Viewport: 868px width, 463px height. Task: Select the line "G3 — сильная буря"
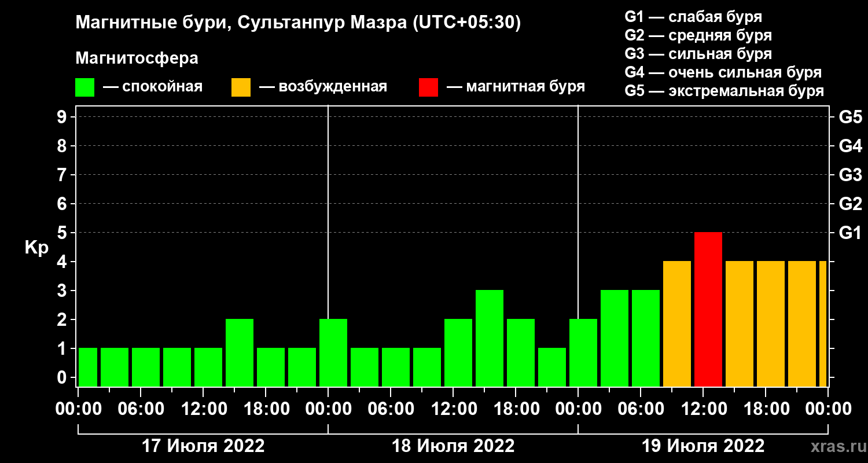pos(698,54)
